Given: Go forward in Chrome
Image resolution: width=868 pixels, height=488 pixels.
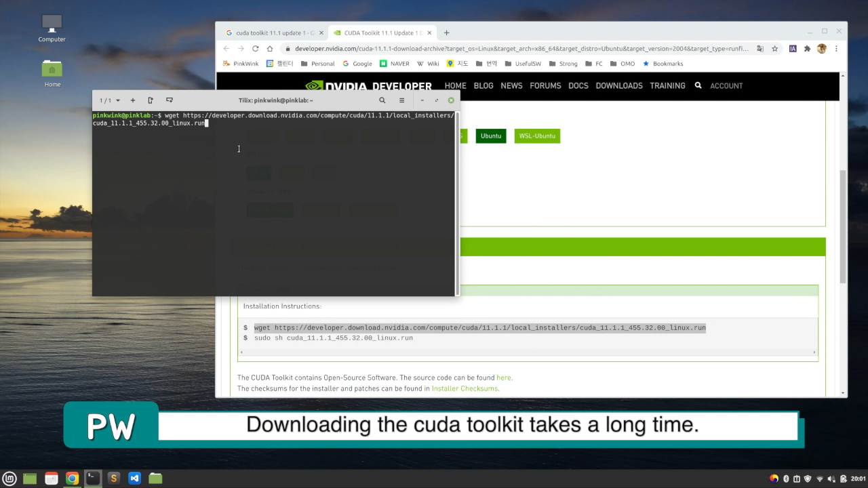Looking at the screenshot, I should tap(241, 49).
